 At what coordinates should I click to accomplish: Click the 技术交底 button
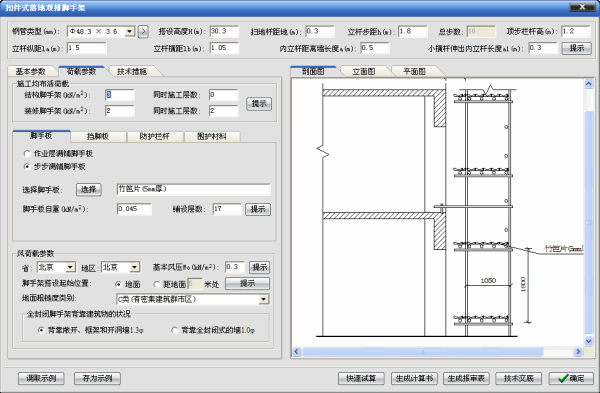click(518, 378)
